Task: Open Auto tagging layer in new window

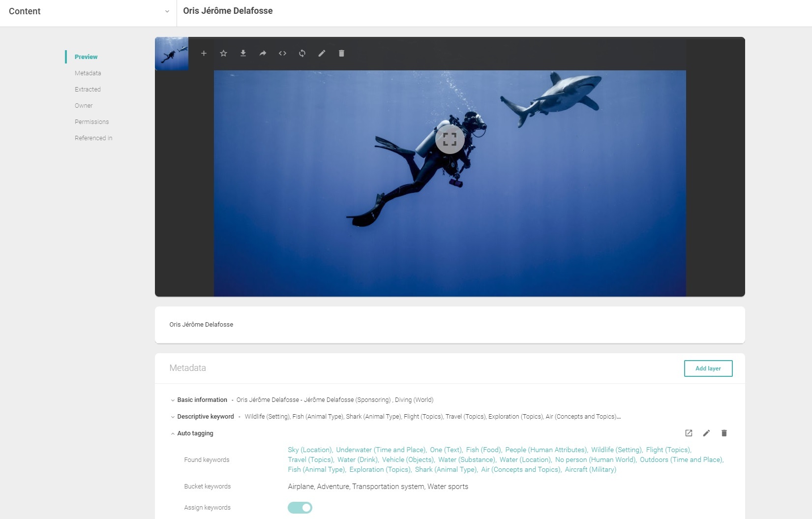Action: (689, 433)
